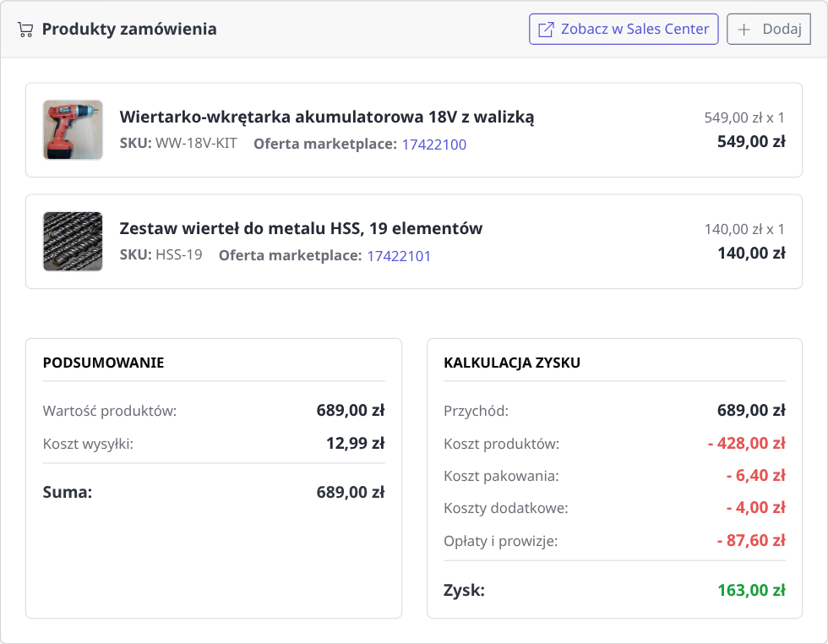Image resolution: width=828 pixels, height=644 pixels.
Task: Click the Koszt produktów value - 428,00 zł
Action: pos(747,443)
